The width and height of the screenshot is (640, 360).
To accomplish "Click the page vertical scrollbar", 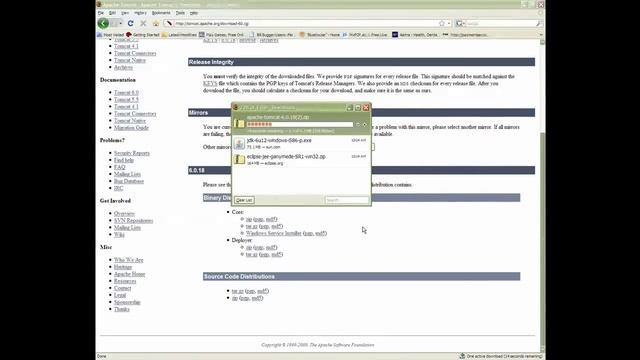I will pyautogui.click(x=542, y=196).
